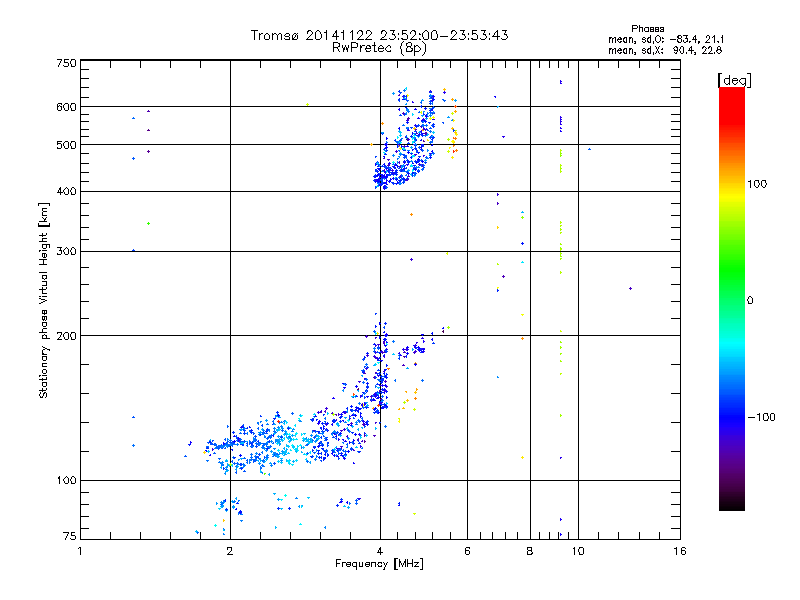
Task: Click the x-axis tick label "2"
Action: [x=230, y=551]
